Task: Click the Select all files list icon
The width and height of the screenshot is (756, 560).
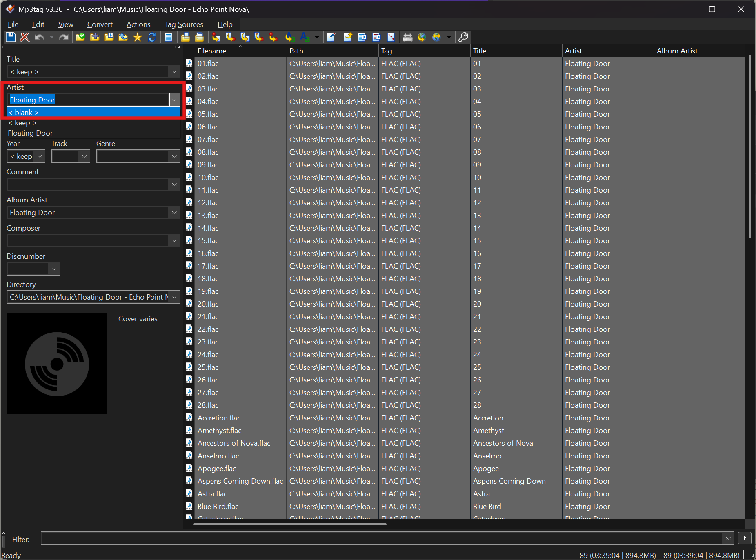Action: coord(169,37)
